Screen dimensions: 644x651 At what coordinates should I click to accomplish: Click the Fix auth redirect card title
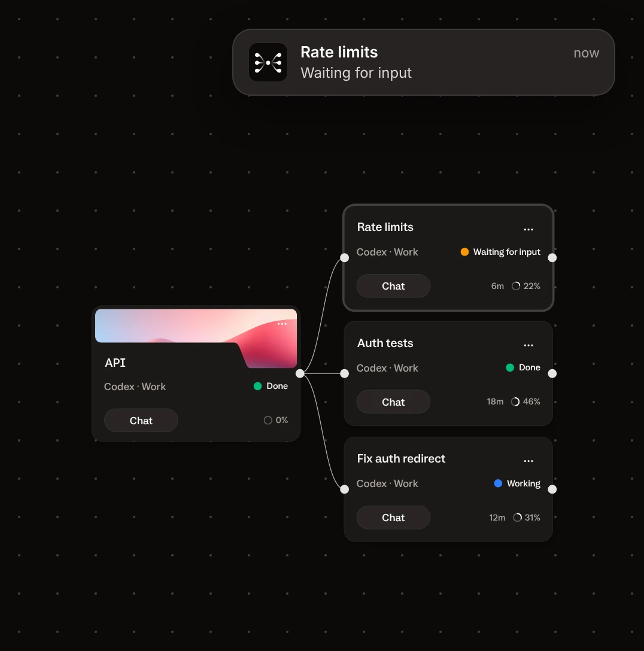point(401,458)
